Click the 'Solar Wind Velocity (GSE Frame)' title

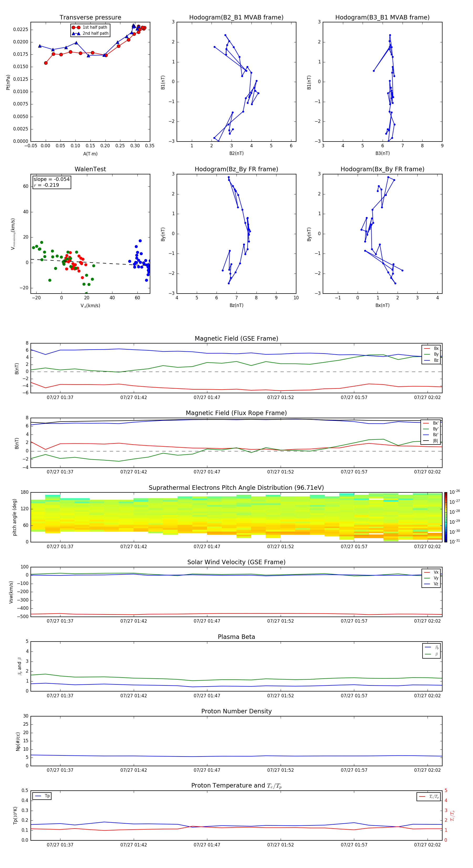coord(236,562)
